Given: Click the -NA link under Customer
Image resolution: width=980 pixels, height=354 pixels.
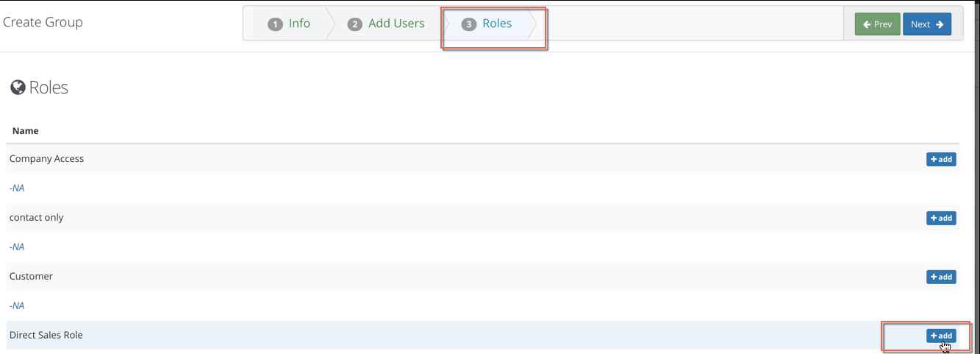Looking at the screenshot, I should (17, 305).
